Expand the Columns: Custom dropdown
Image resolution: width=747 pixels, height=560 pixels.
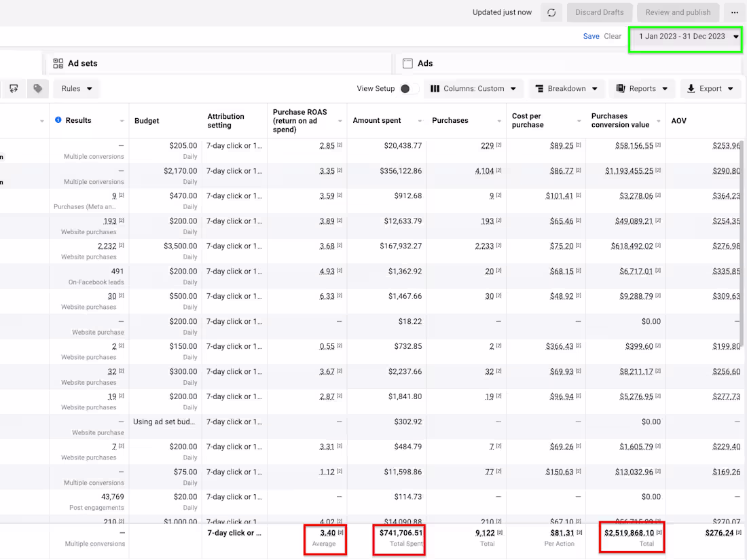473,88
